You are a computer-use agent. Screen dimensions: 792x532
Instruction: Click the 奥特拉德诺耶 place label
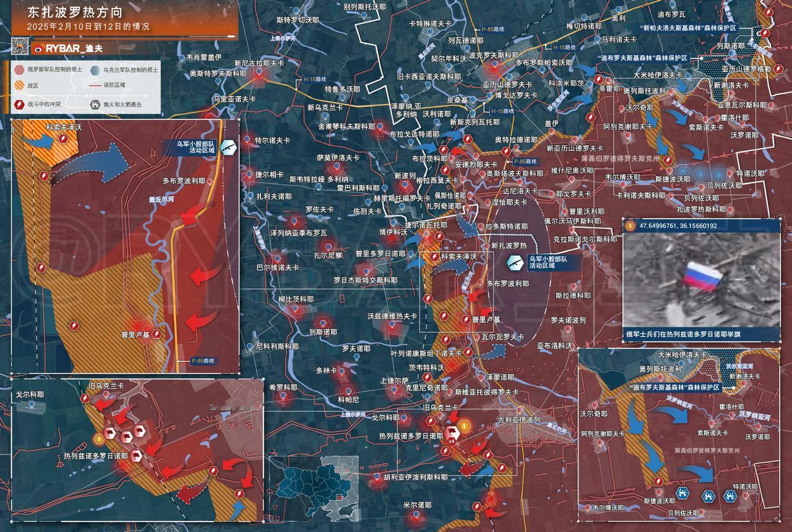point(517,140)
